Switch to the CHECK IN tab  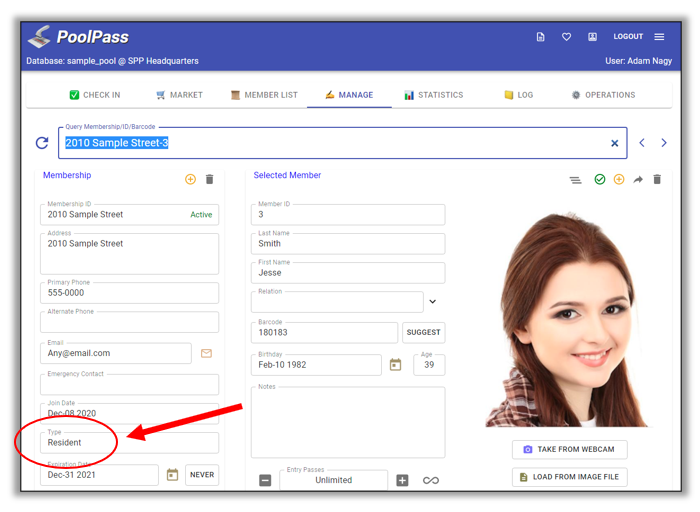[x=95, y=95]
